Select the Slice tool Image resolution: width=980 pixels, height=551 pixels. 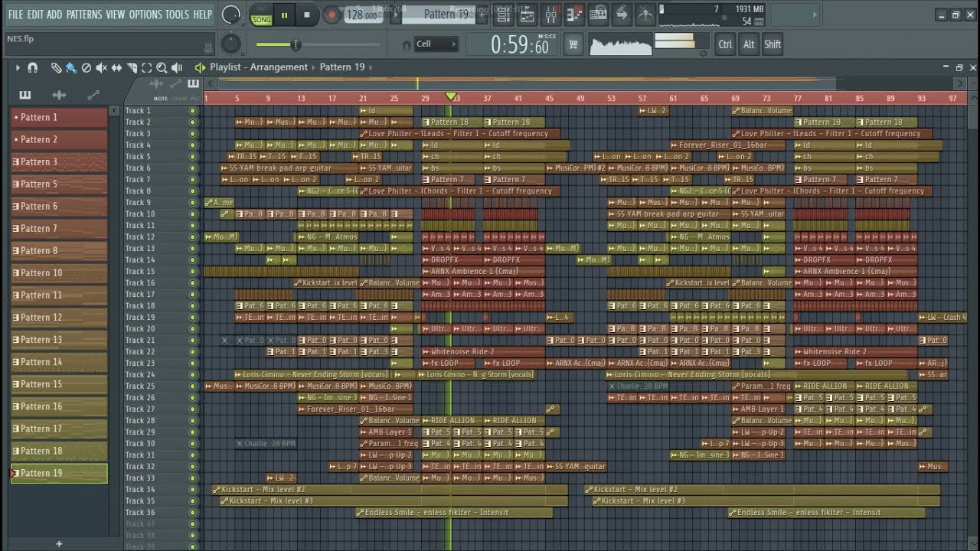[132, 67]
